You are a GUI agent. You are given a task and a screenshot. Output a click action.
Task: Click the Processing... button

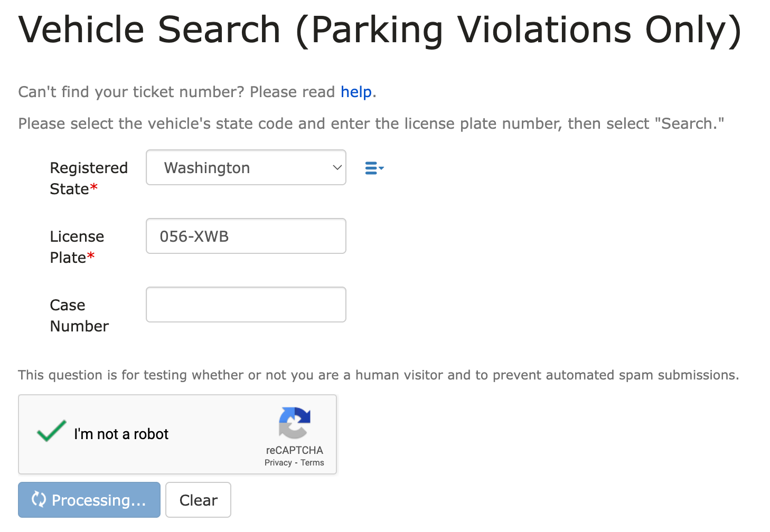coord(89,500)
